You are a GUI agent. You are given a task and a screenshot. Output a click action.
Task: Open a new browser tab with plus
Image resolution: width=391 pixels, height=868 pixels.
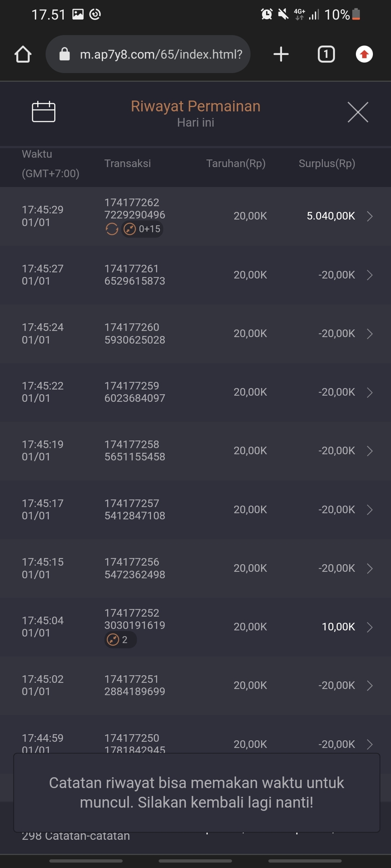[x=281, y=54]
